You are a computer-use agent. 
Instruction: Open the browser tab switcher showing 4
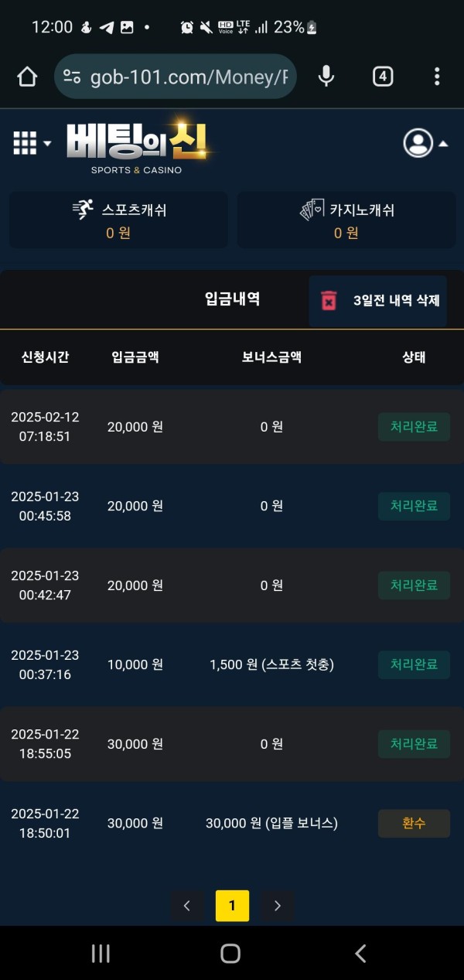point(383,76)
